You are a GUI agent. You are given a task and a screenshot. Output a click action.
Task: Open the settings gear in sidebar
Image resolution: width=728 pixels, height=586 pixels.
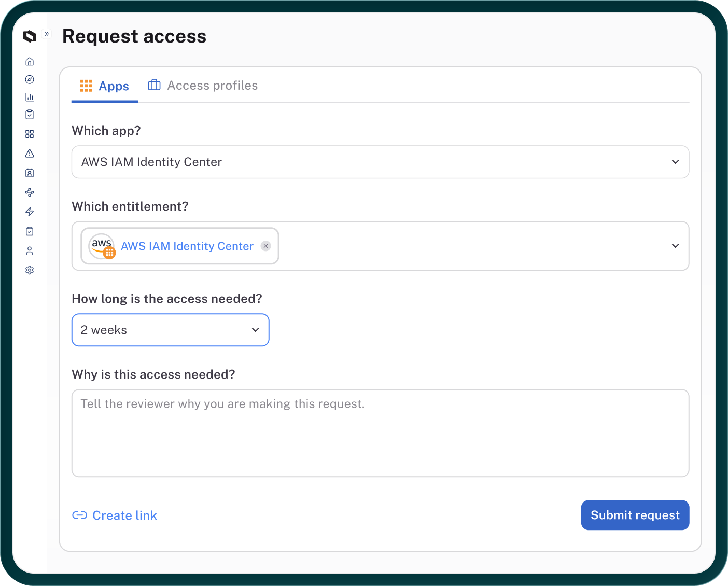pos(30,270)
